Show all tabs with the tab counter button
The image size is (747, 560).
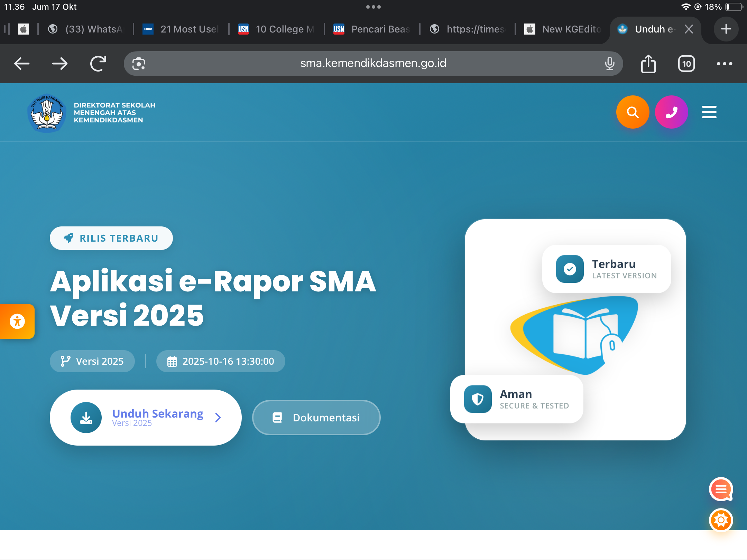click(x=686, y=63)
